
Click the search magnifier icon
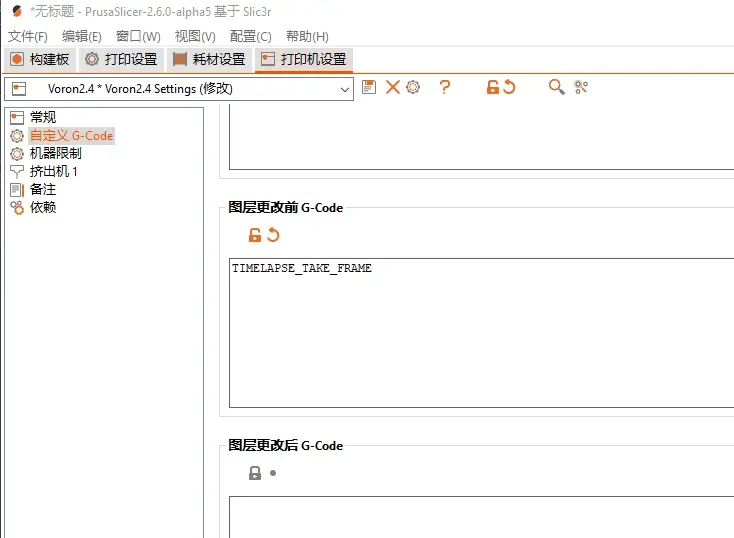(x=557, y=87)
